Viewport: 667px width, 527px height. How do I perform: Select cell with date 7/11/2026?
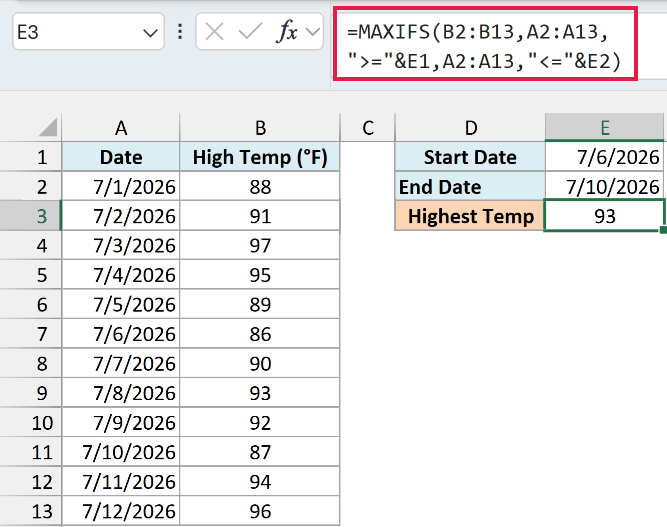coord(121,481)
